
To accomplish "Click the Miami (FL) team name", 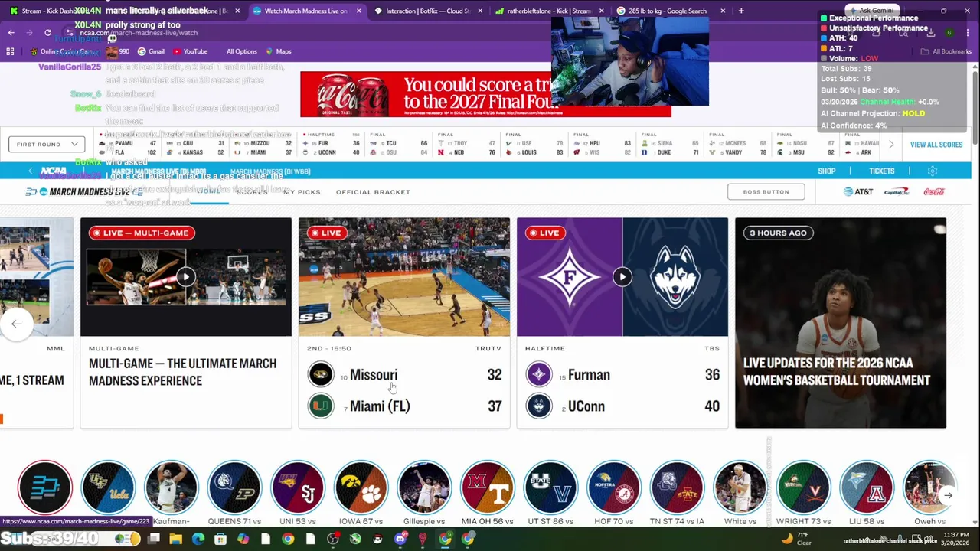I will [380, 406].
